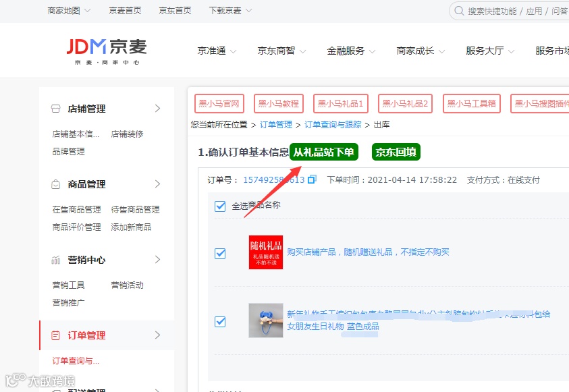The image size is (569, 392).
Task: Click the 黑小马工具箱 button
Action: tap(472, 104)
